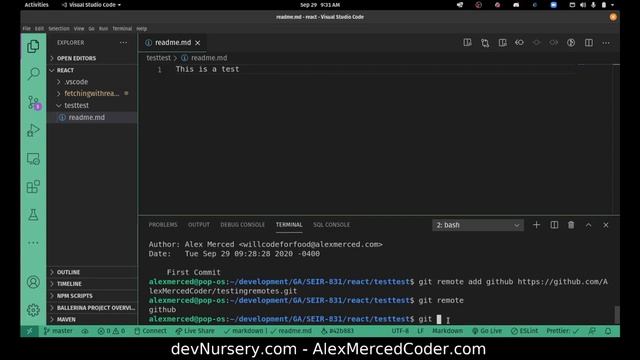The height and width of the screenshot is (360, 640).
Task: Open editor more actions ellipsis menu
Action: pos(606,42)
